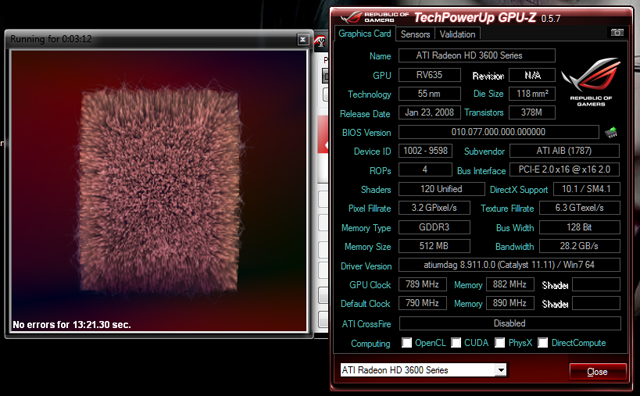
Task: Switch to the Sensors tab
Action: [x=415, y=34]
